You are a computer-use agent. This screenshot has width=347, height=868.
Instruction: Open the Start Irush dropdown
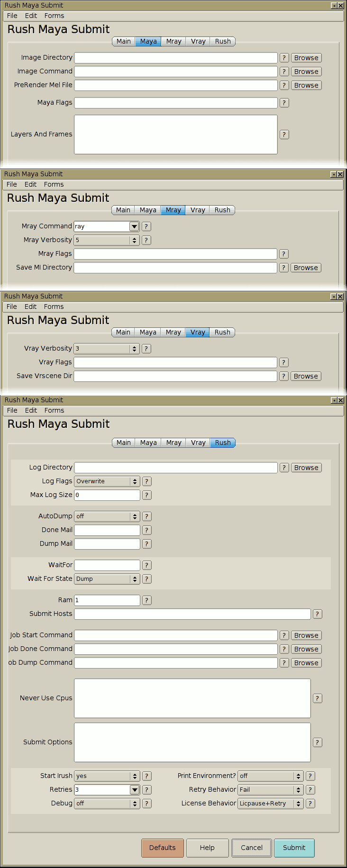pyautogui.click(x=107, y=776)
